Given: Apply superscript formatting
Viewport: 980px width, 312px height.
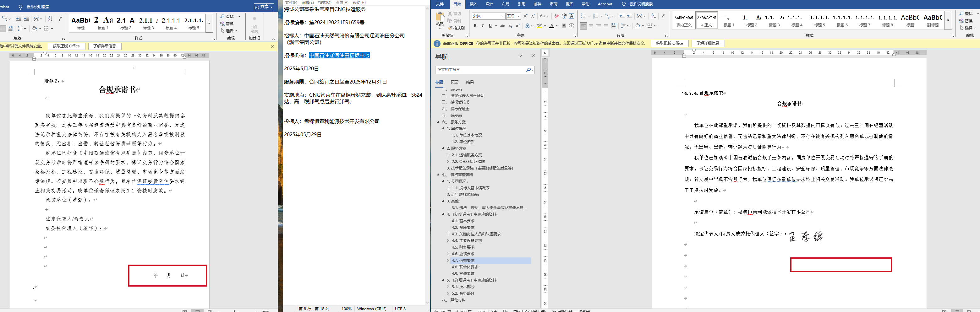Looking at the screenshot, I should [x=517, y=26].
